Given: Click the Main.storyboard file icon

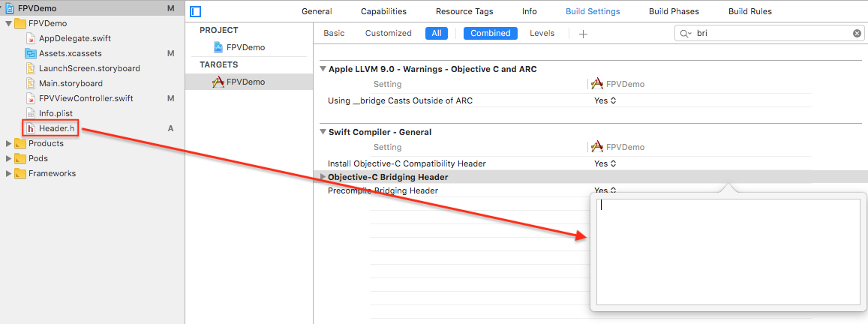Looking at the screenshot, I should click(x=31, y=84).
